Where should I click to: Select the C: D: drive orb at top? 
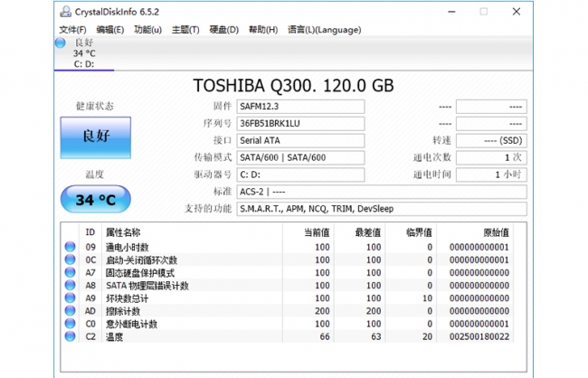(x=61, y=43)
